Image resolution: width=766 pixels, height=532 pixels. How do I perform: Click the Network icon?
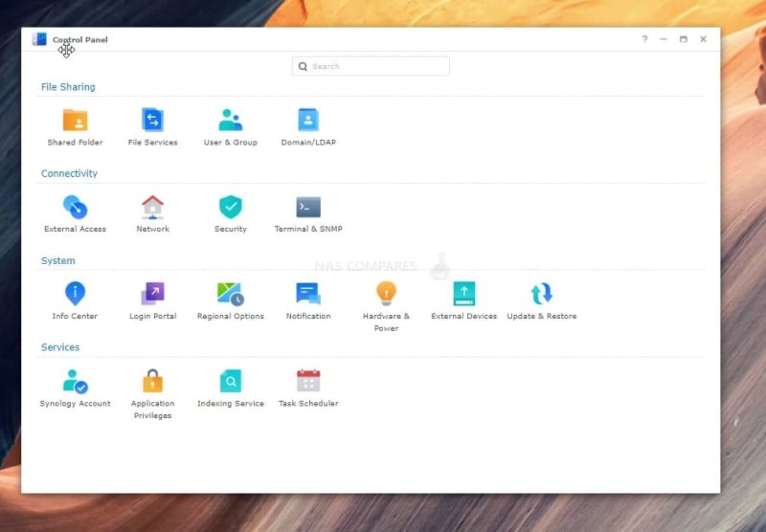point(153,207)
